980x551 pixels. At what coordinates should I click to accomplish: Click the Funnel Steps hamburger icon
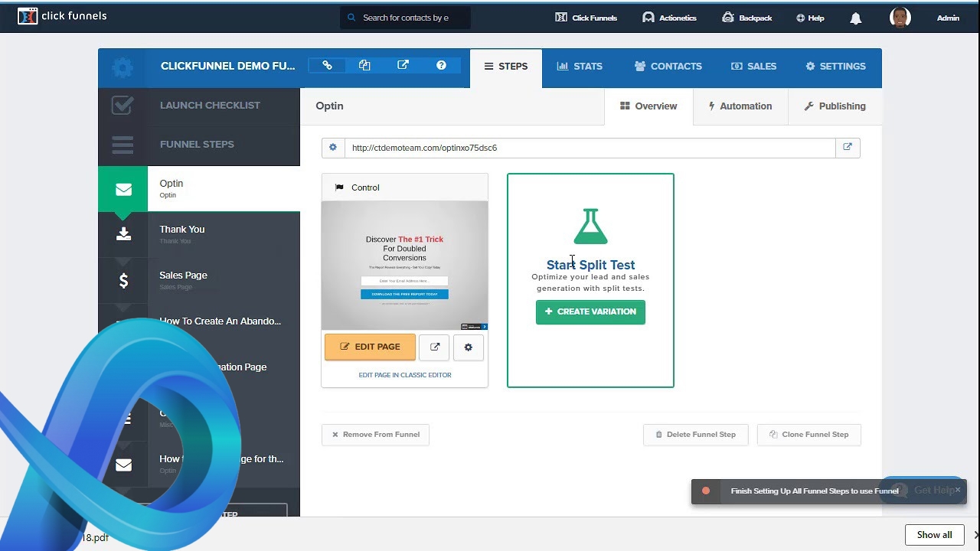tap(122, 144)
